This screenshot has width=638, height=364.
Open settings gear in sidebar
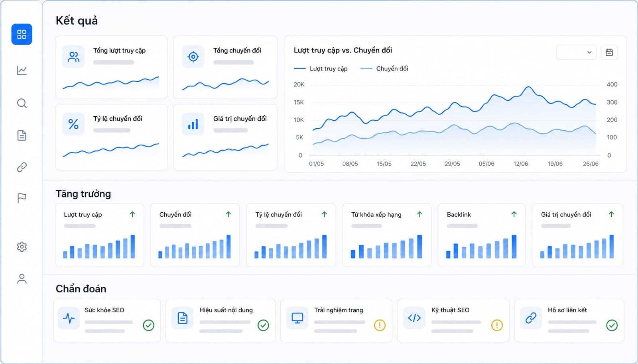pos(22,247)
